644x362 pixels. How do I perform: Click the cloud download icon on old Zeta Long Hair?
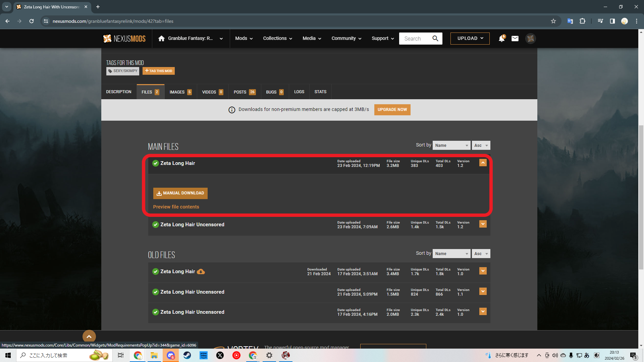tap(201, 271)
